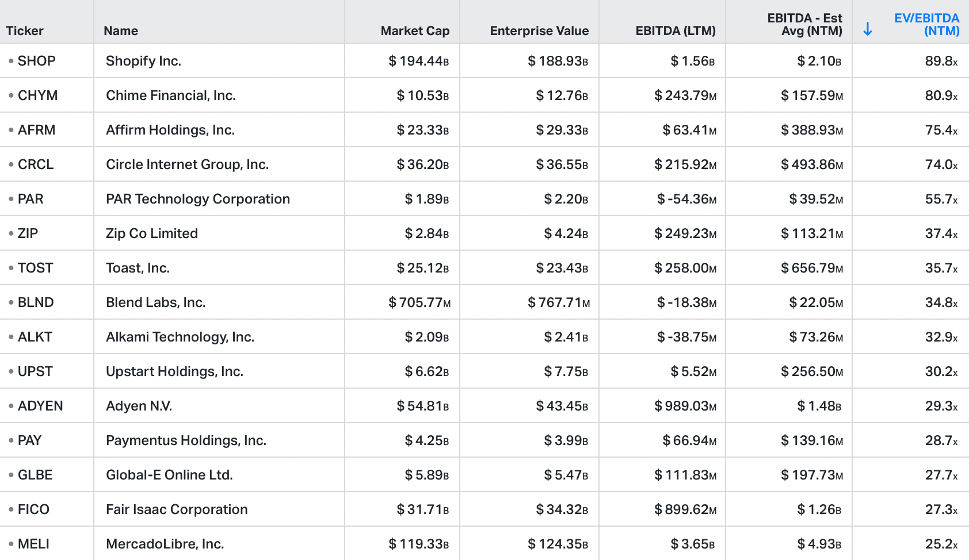Click PAR's EBITDA (LTM) $-54.36M
969x560 pixels.
(x=687, y=199)
